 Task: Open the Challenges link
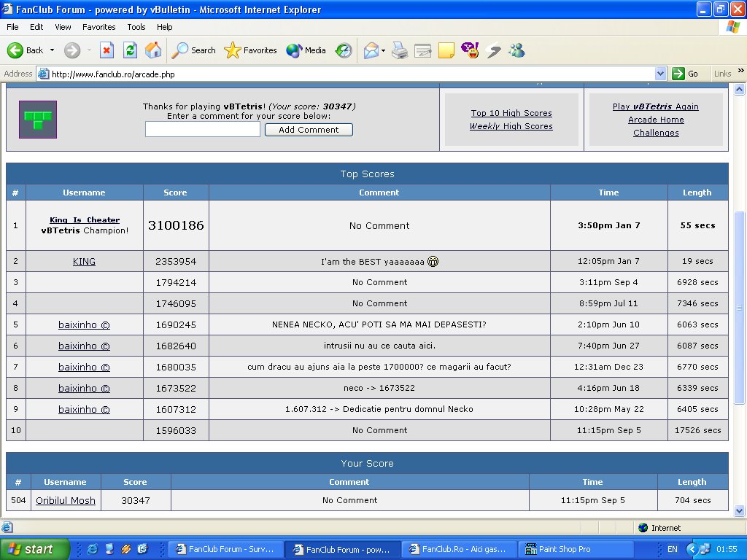click(x=656, y=133)
